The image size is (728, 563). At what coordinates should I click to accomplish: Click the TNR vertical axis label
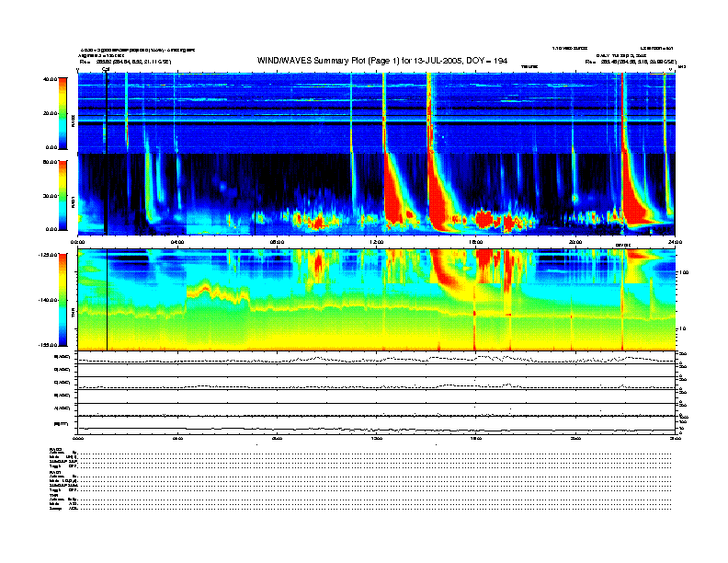73,315
